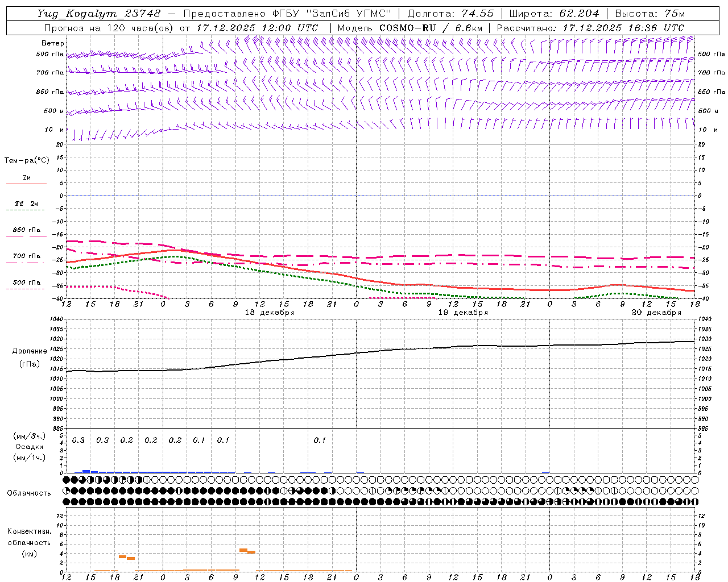The image size is (728, 582).
Task: Click the 10 м wind level label on the left
Action: tap(55, 130)
